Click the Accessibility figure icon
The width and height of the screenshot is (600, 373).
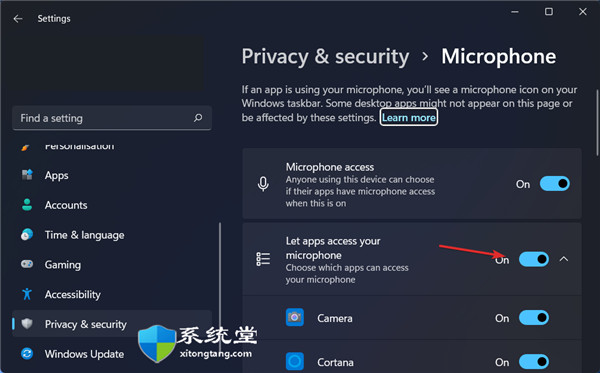pyautogui.click(x=27, y=294)
